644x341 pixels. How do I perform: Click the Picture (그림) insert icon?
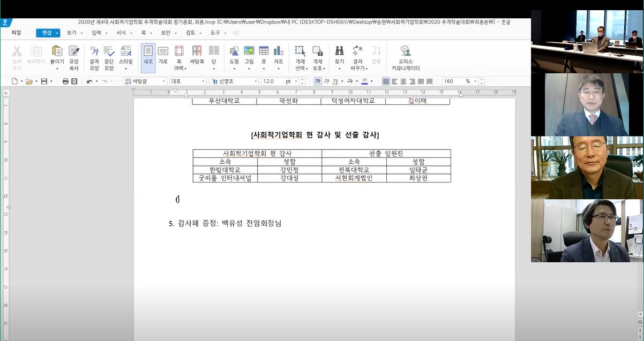(249, 51)
